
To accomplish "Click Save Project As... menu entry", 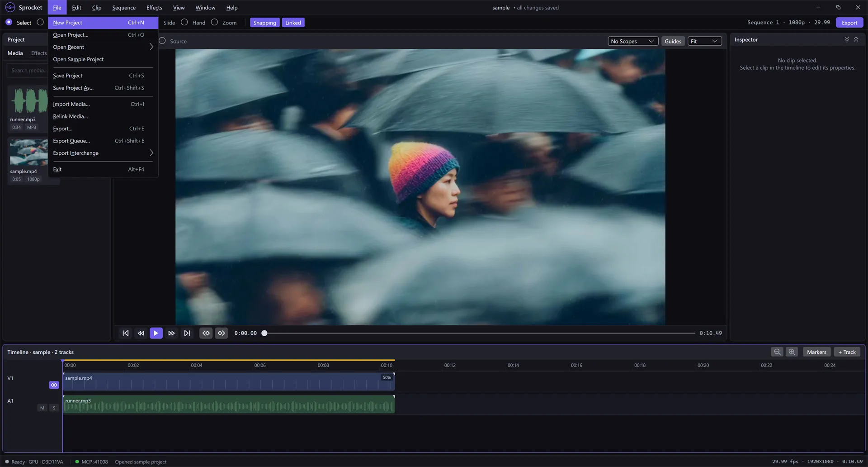I will (103, 88).
